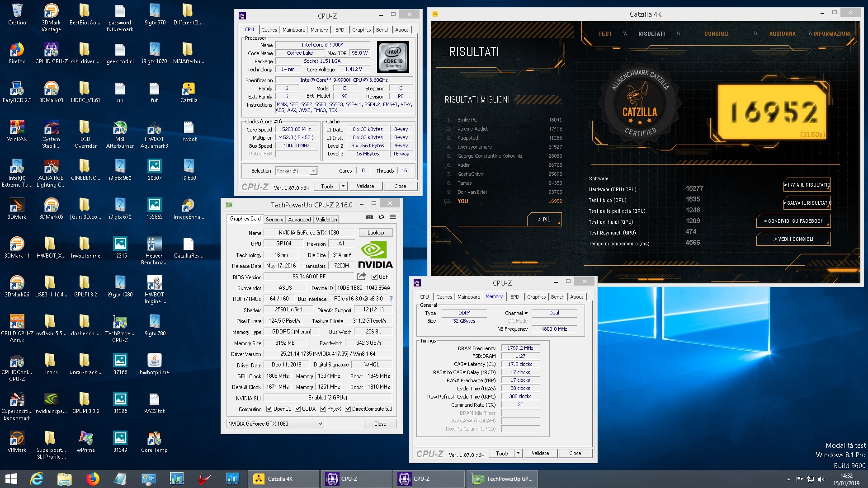Click the Lookup button in GPU-Z

[x=376, y=233]
